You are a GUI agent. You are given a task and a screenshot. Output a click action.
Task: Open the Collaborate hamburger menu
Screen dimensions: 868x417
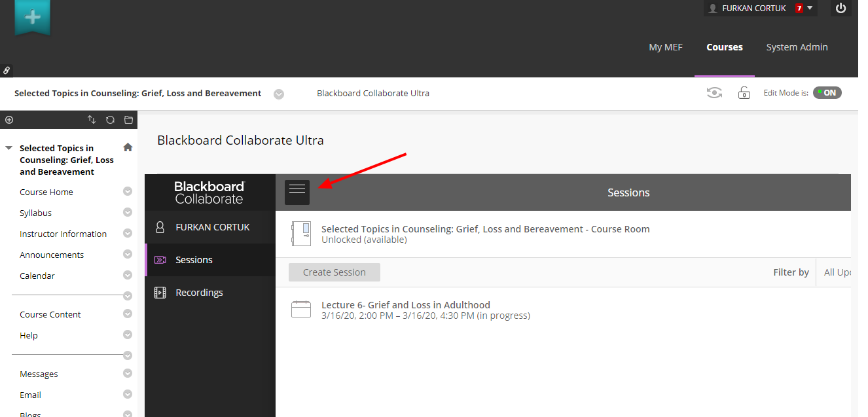(297, 192)
